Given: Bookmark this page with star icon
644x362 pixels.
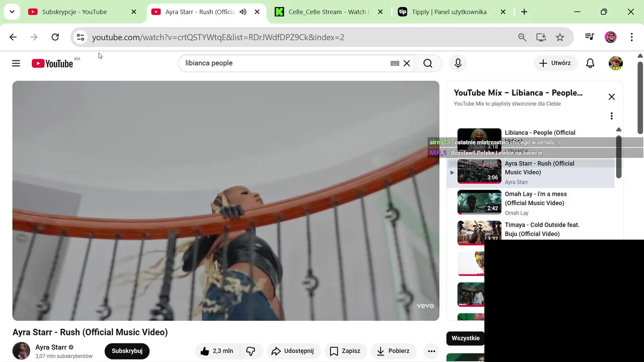Looking at the screenshot, I should click(x=560, y=37).
